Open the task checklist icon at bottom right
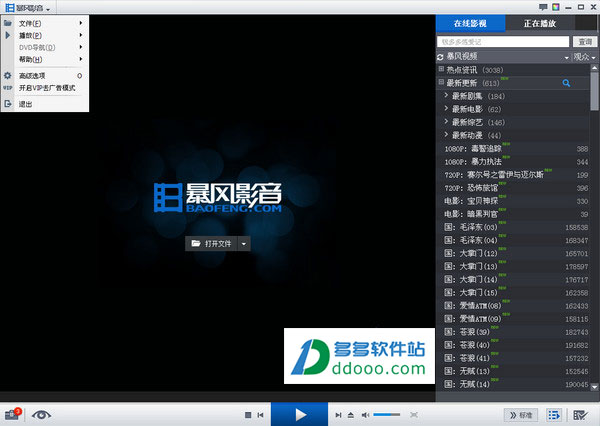Viewport: 600px width, 426px height. point(580,415)
